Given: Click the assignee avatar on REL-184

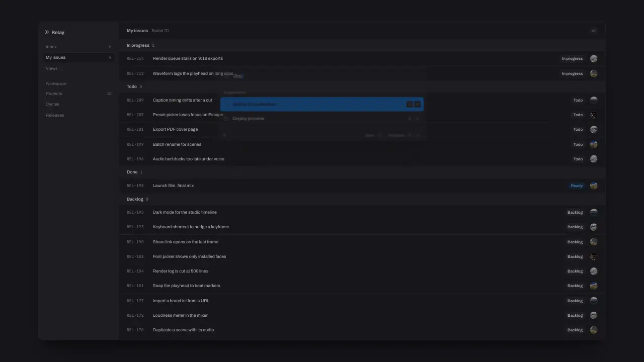Looking at the screenshot, I should (x=594, y=271).
